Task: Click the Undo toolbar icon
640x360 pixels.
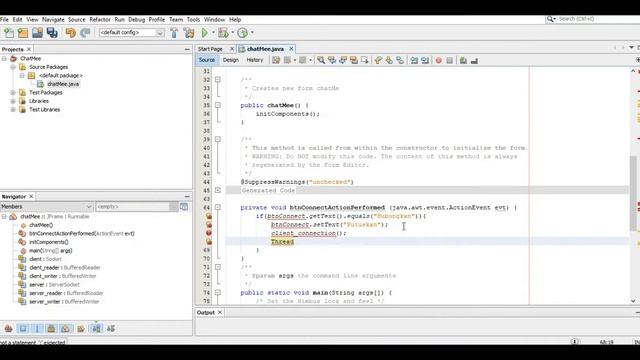Action: 70,33
